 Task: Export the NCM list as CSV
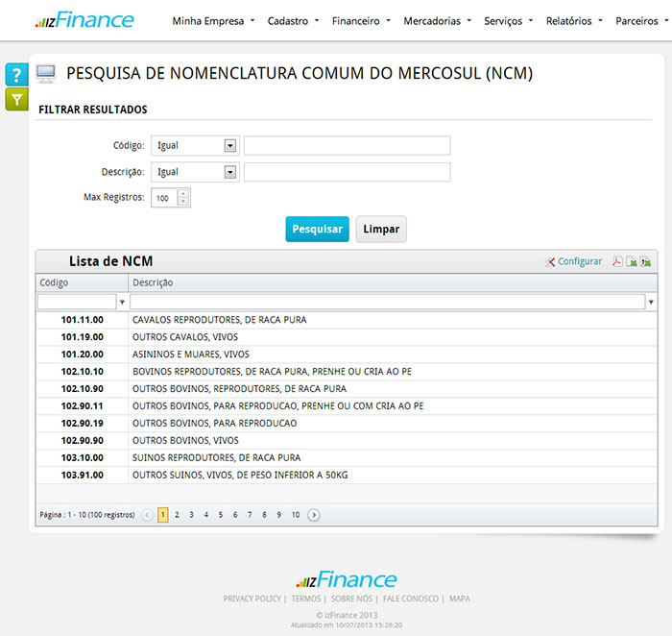(x=646, y=261)
